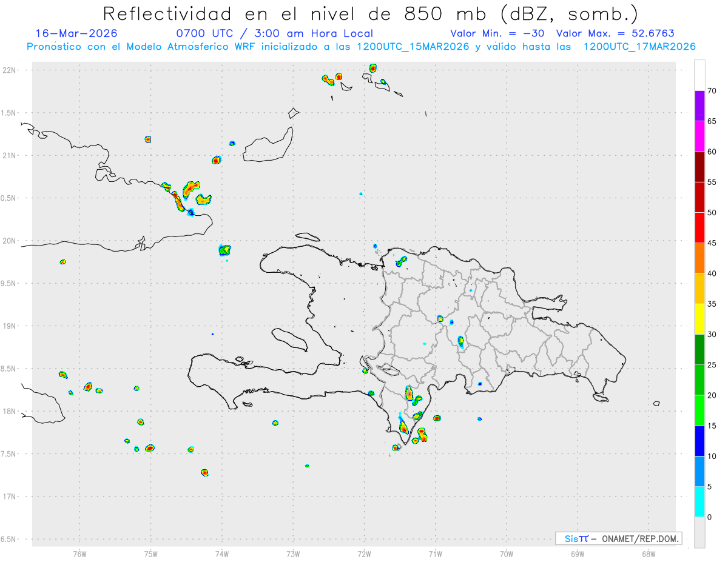Click the '55' value on the color scale
This screenshot has width=728, height=562.
pos(712,182)
